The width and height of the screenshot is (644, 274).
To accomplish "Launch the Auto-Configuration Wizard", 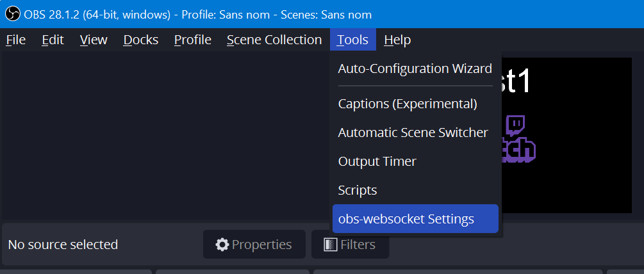I will click(415, 68).
